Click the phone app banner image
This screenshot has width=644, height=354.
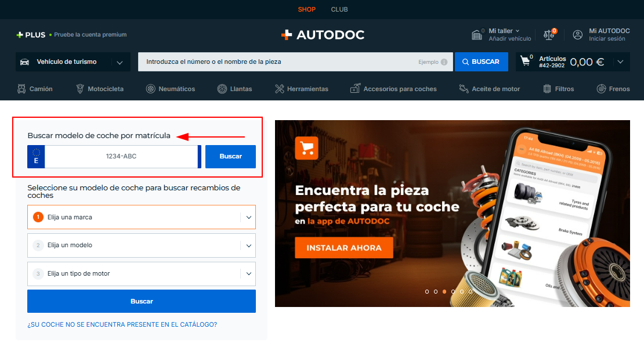tap(452, 214)
